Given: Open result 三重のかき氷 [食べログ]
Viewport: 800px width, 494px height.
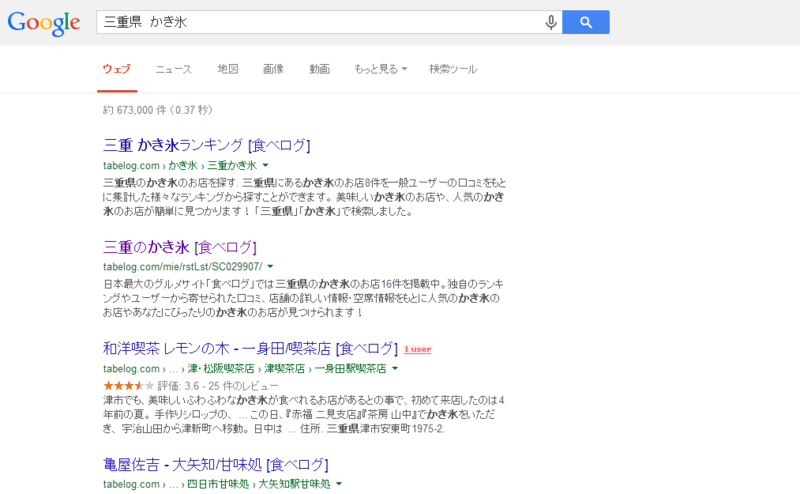Looking at the screenshot, I should [x=180, y=248].
